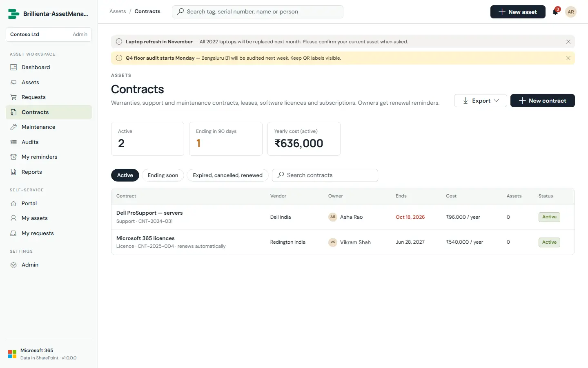Open the Microsoft 365 licences contract
The image size is (588, 368).
click(x=145, y=238)
